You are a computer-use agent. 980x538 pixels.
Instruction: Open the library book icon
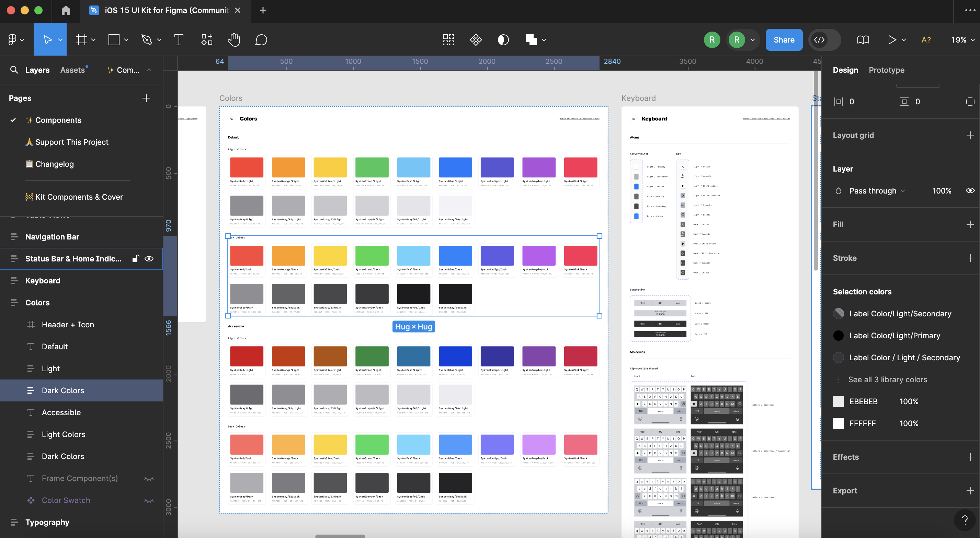(863, 40)
